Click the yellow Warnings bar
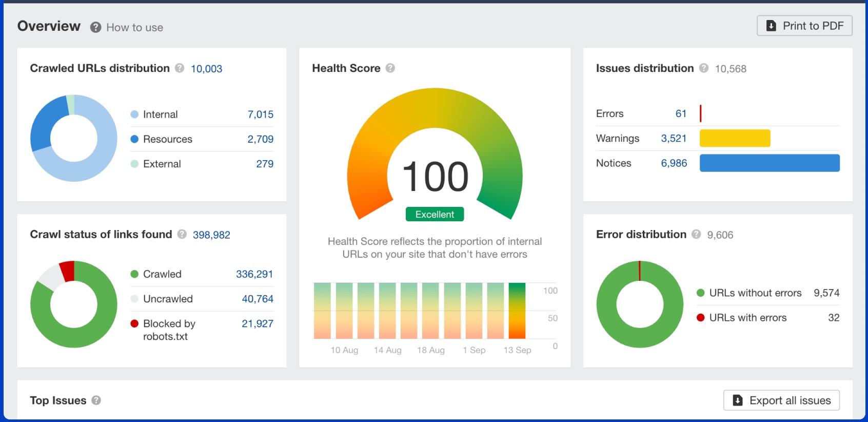 click(x=735, y=139)
